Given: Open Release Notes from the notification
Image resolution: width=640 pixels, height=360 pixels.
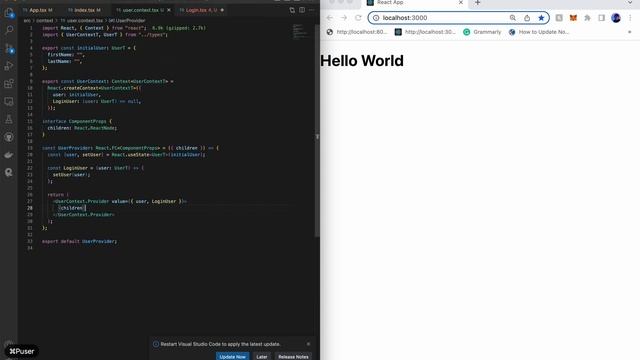Looking at the screenshot, I should pos(293,357).
